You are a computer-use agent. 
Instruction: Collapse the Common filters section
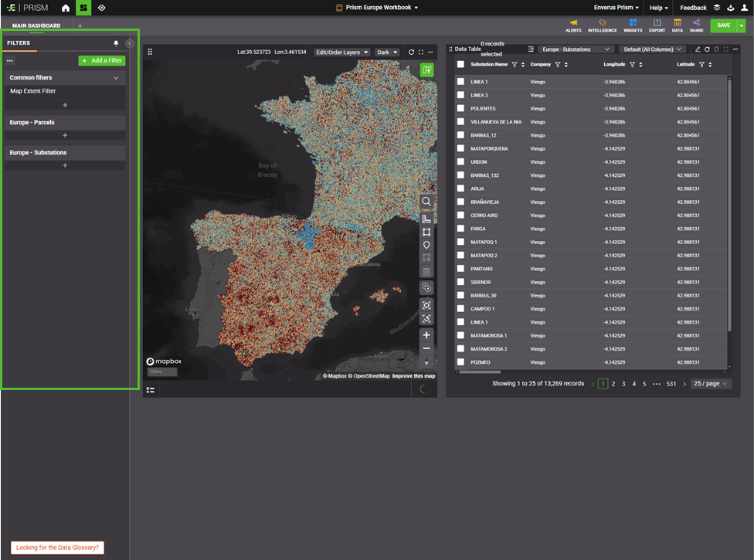tap(116, 78)
